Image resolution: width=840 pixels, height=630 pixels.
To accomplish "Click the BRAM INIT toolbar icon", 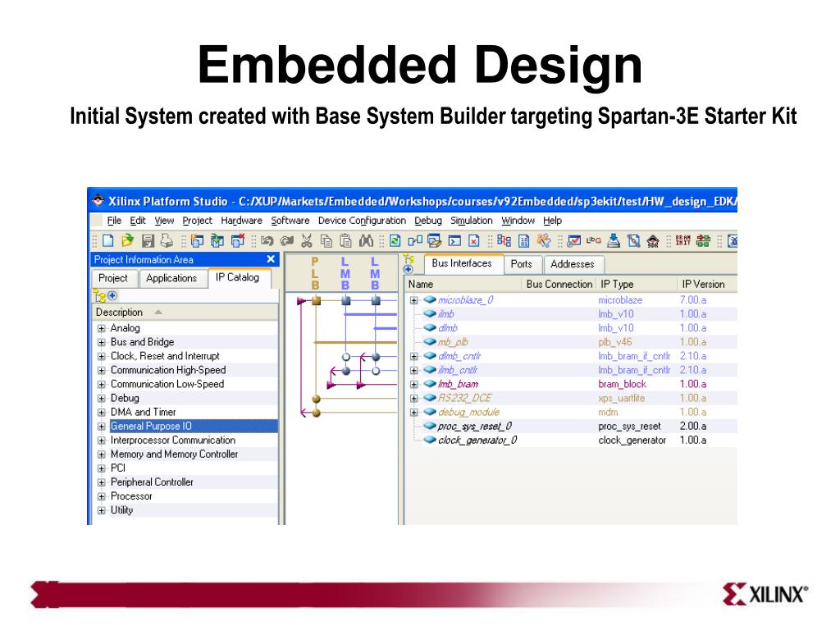I will pos(683,240).
